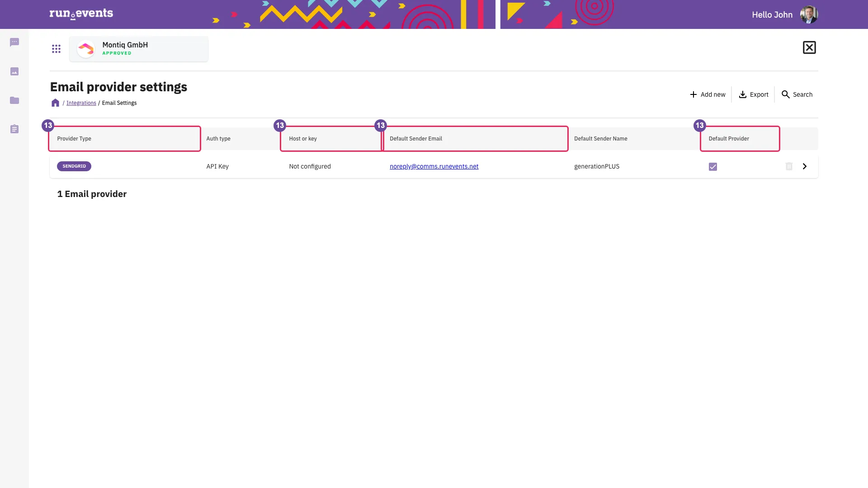Expand the SendGrid row chevron arrow

click(805, 166)
